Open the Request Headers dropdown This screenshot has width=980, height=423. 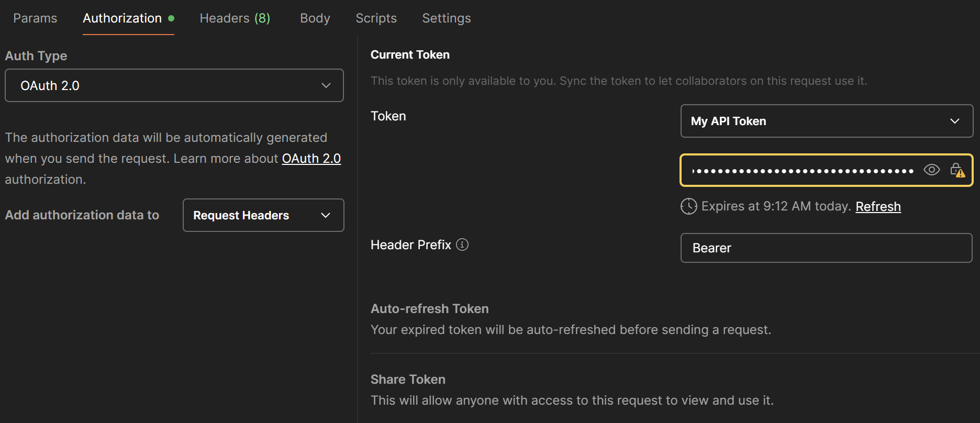point(263,215)
